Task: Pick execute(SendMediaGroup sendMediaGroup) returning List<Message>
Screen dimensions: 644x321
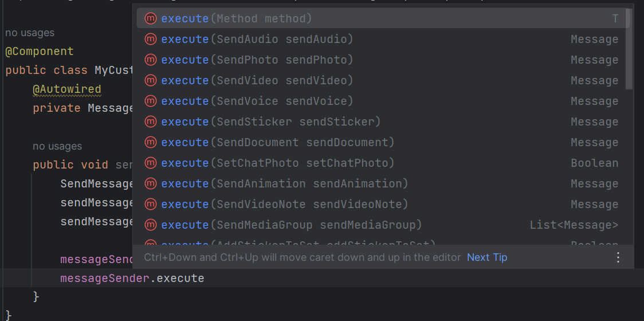Action: (381, 225)
